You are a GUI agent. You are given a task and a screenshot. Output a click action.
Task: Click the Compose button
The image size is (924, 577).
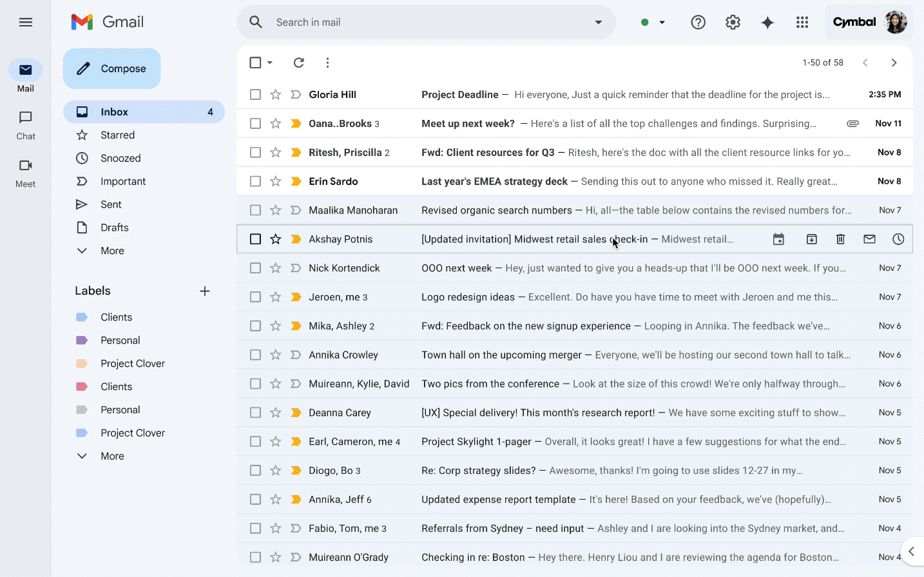(111, 68)
